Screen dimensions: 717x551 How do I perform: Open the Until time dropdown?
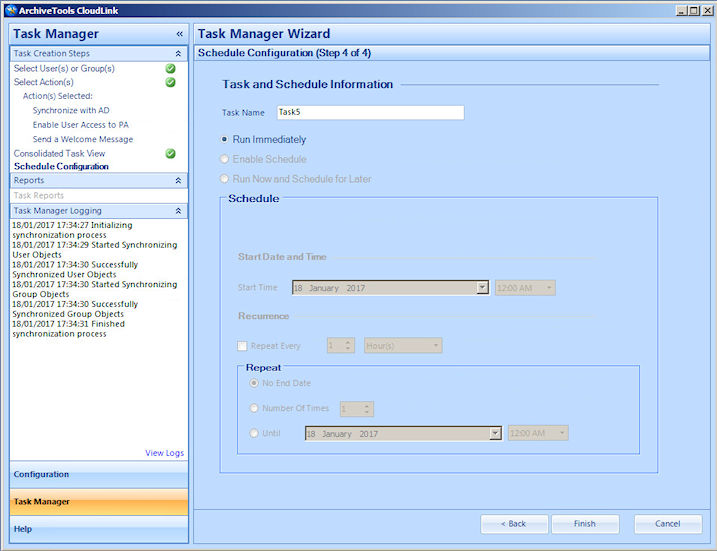562,433
